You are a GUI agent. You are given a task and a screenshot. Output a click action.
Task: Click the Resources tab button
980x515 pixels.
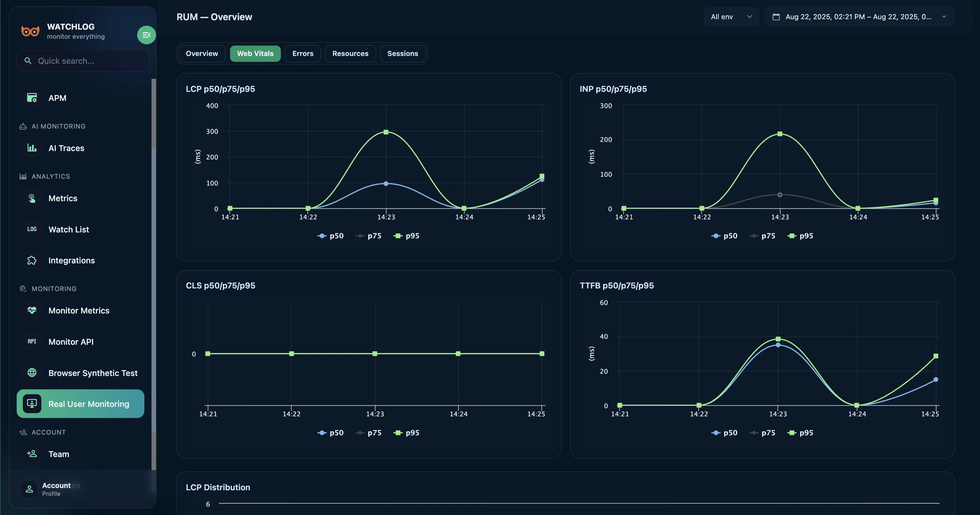tap(350, 54)
